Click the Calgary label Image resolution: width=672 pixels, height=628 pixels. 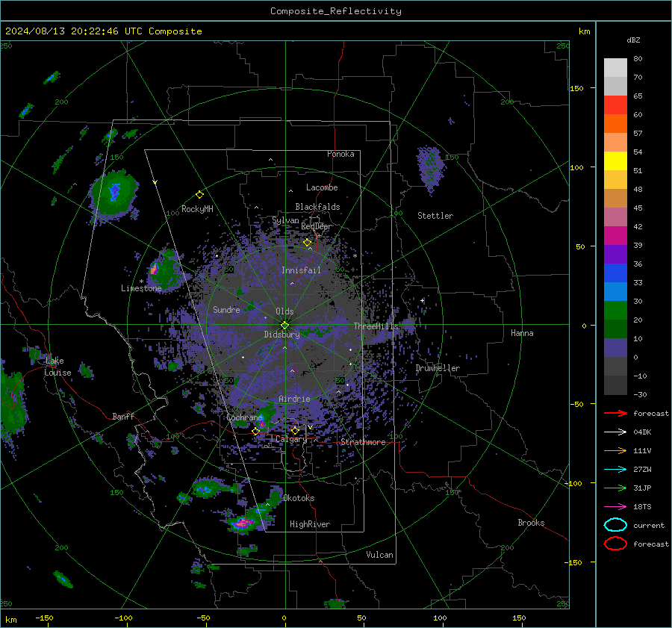click(291, 439)
